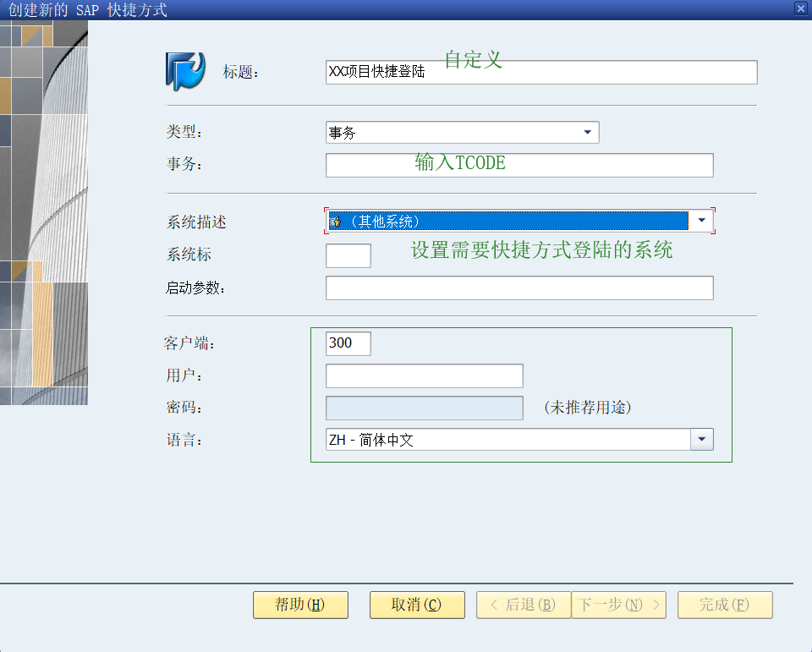Screen dimensions: 812x652
Task: Click the 完成 button
Action: (x=724, y=605)
